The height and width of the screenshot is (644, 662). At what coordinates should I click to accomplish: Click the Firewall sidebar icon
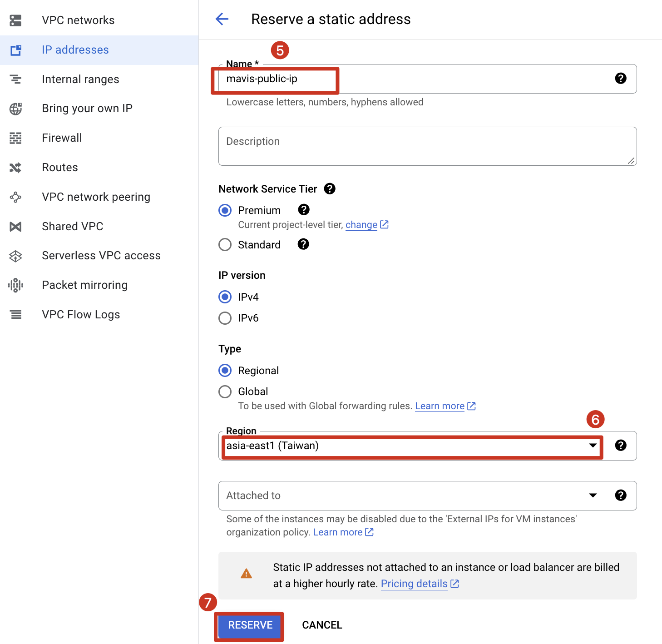pos(16,138)
